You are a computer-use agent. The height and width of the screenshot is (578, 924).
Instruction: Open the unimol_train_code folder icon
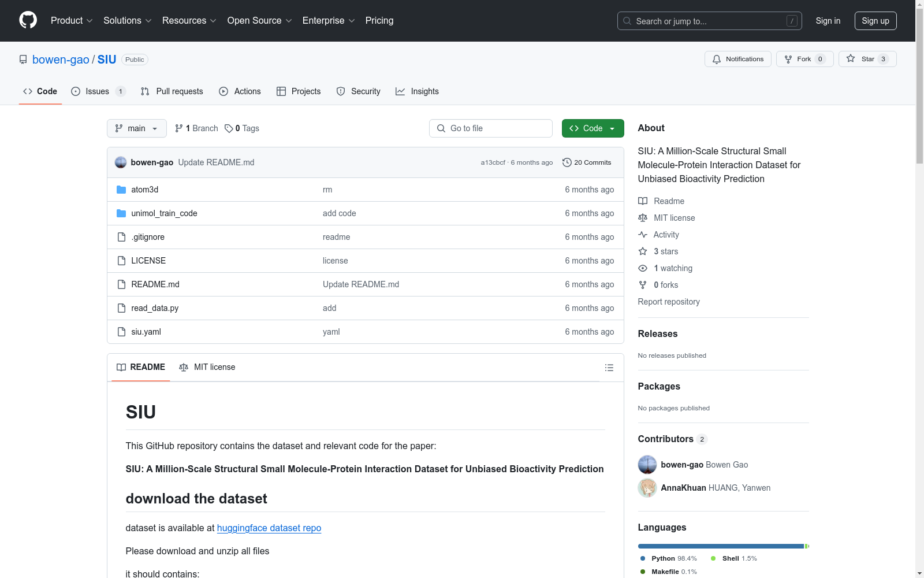pyautogui.click(x=121, y=213)
